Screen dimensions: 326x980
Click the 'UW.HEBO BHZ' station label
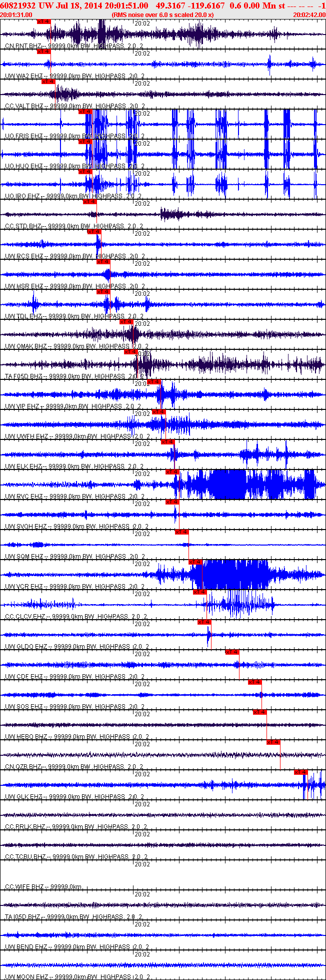coord(26,737)
